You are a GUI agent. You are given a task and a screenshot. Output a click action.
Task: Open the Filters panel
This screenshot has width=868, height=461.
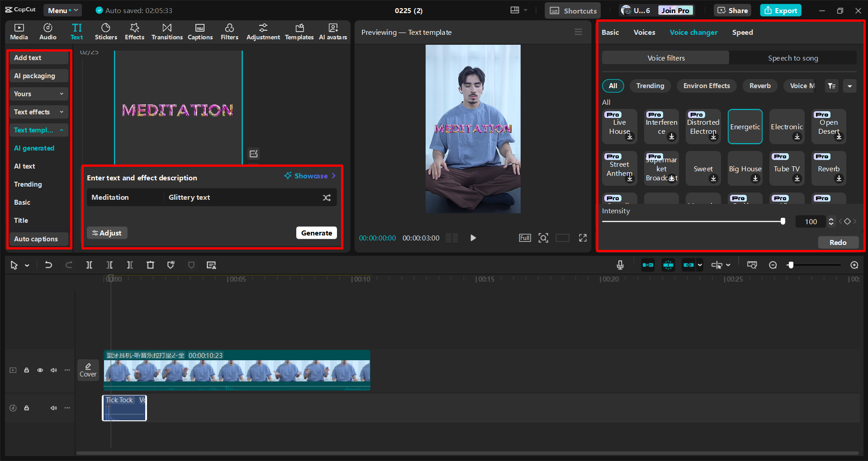point(229,32)
